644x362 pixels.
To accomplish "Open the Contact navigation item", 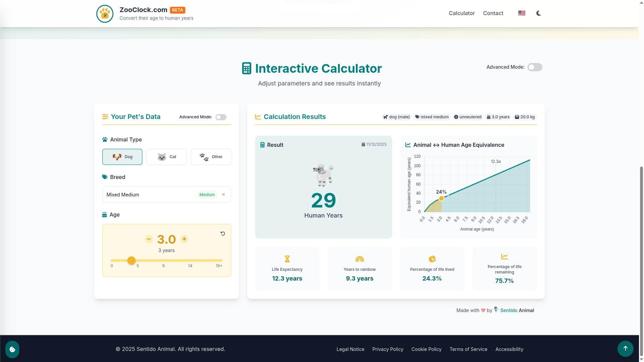I will 493,13.
